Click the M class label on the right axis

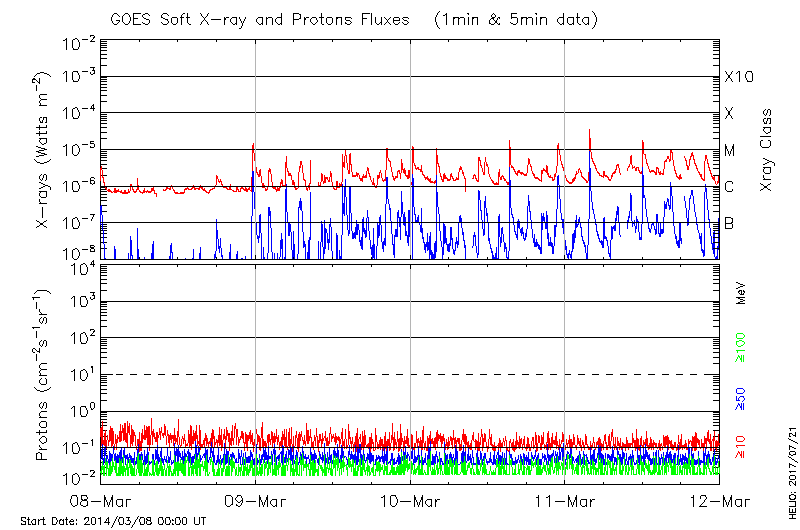730,151
